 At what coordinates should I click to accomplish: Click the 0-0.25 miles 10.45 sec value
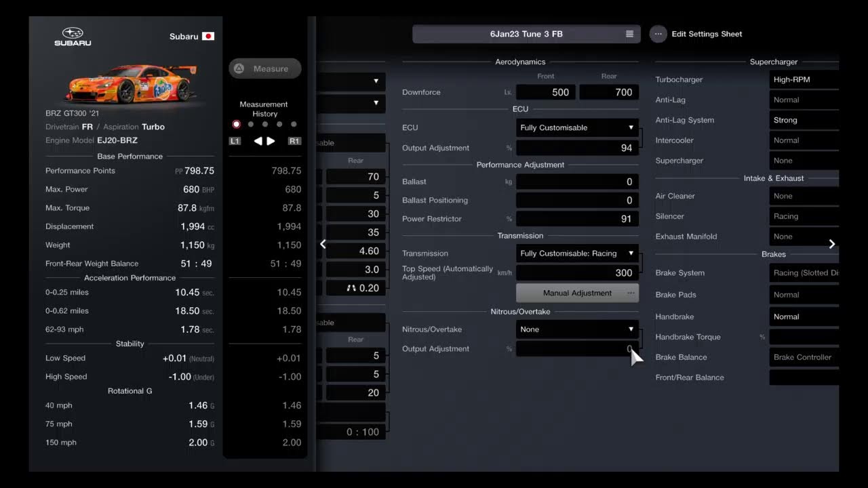coord(195,292)
